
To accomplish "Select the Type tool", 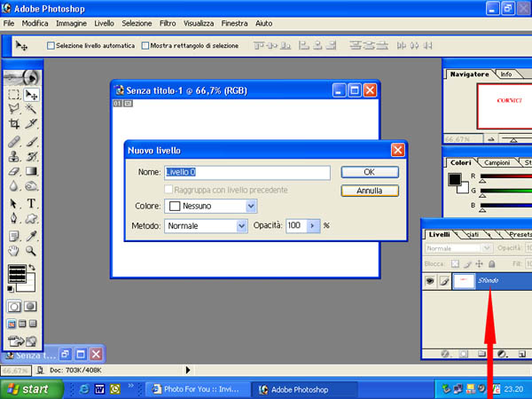I will [x=31, y=204].
